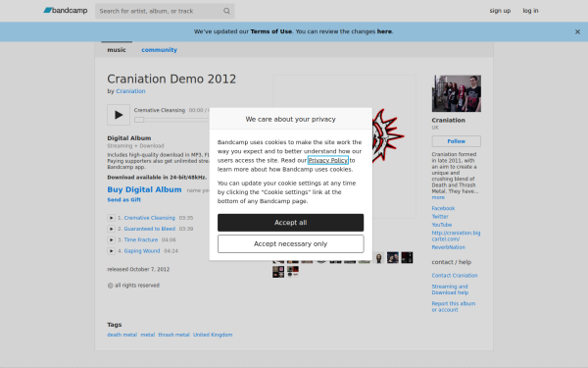
Task: Open the sign up link
Action: click(500, 11)
